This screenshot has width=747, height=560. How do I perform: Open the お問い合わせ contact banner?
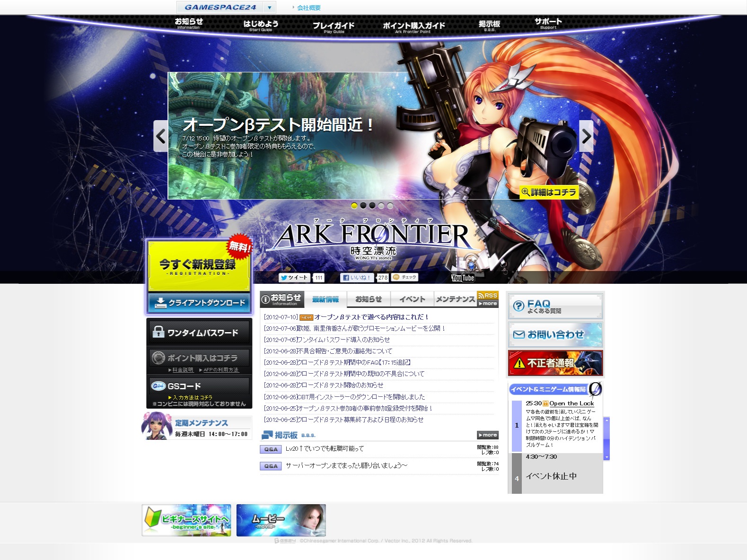pos(555,335)
